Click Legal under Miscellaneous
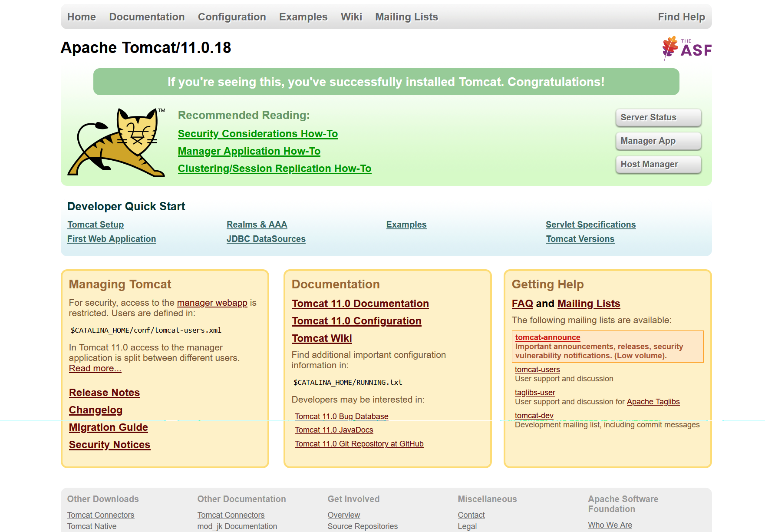 point(467,526)
